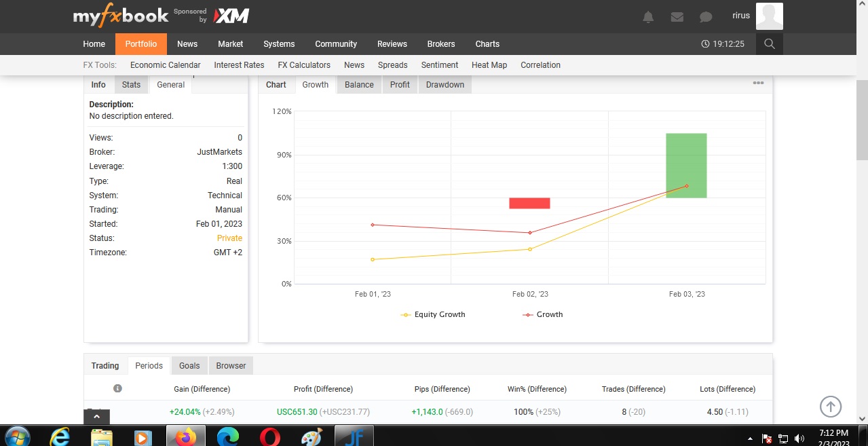Click the 19:12:25 clock display
This screenshot has height=446, width=868.
723,44
